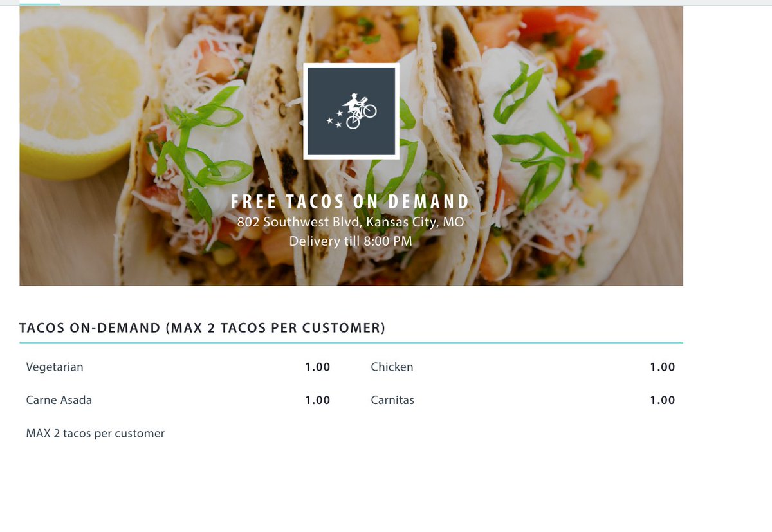Viewport: 772px width, 532px height.
Task: Click the Vegetarian taco 1.00 price
Action: [x=318, y=367]
